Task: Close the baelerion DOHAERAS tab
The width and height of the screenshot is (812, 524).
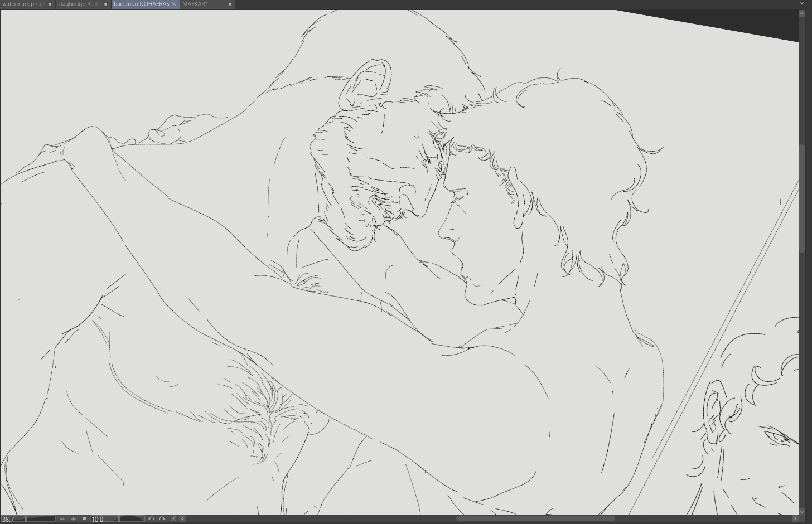Action: 174,4
